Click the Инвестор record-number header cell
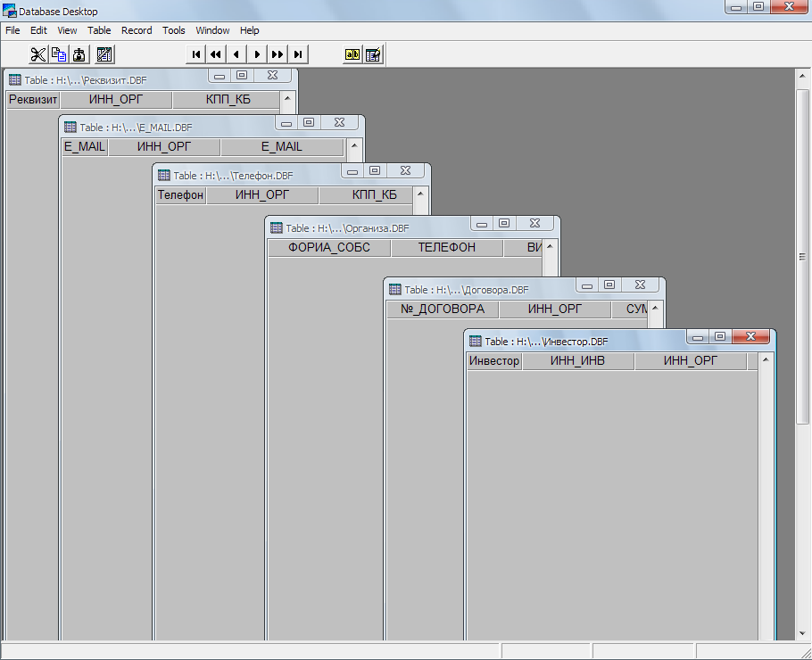812x660 pixels. tap(494, 361)
